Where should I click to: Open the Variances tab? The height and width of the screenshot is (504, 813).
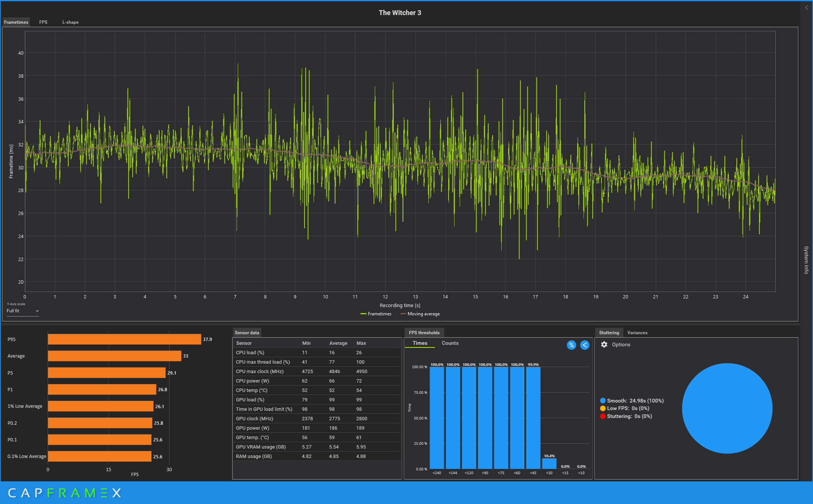pos(637,333)
